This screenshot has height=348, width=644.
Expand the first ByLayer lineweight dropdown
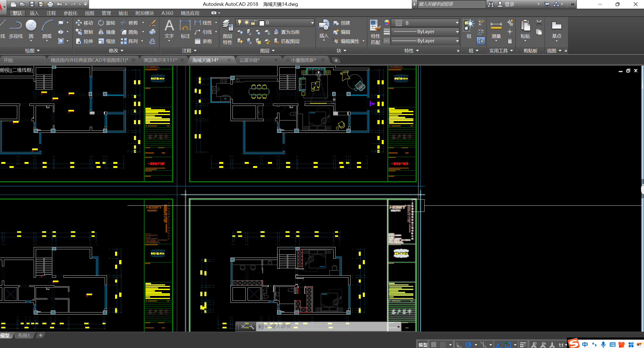457,32
